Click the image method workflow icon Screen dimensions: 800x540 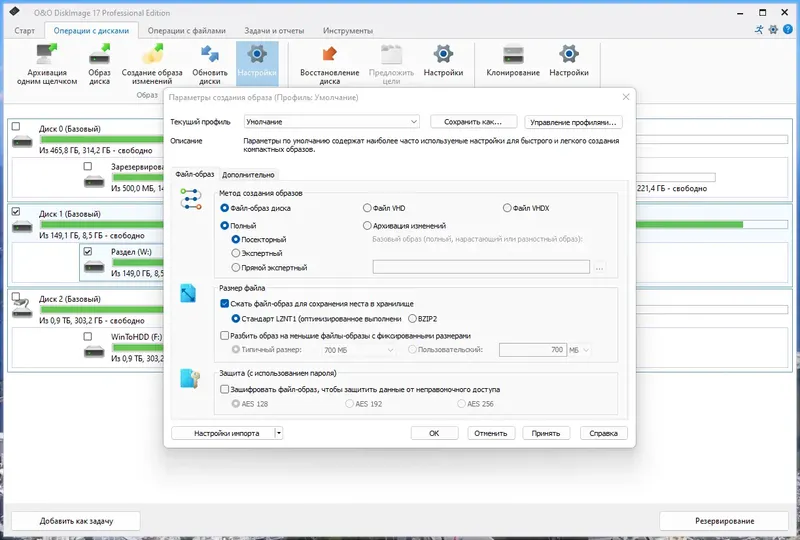[x=191, y=199]
